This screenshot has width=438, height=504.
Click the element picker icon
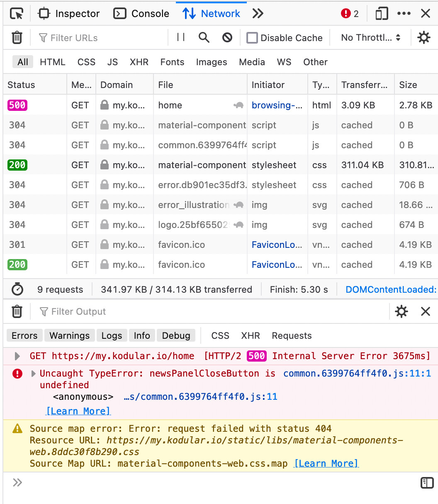(17, 14)
